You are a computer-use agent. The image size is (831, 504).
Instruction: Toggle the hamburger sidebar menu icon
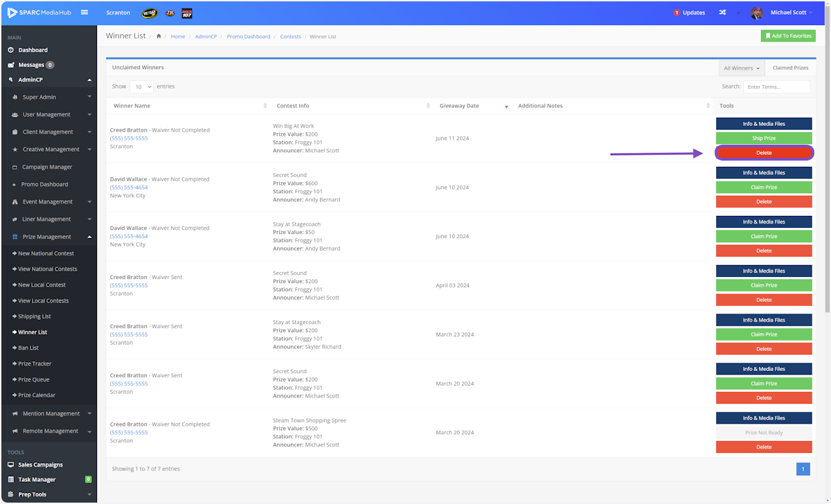tap(84, 12)
